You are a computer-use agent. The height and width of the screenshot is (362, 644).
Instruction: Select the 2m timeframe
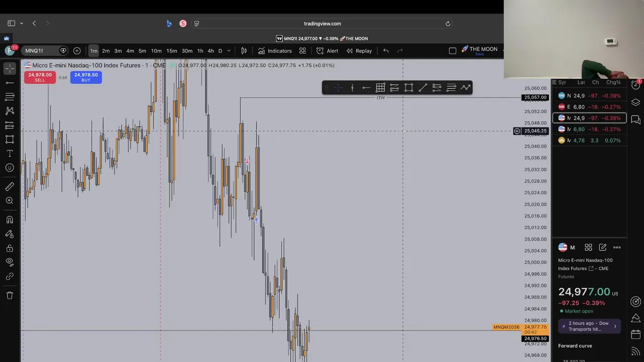[x=106, y=51]
